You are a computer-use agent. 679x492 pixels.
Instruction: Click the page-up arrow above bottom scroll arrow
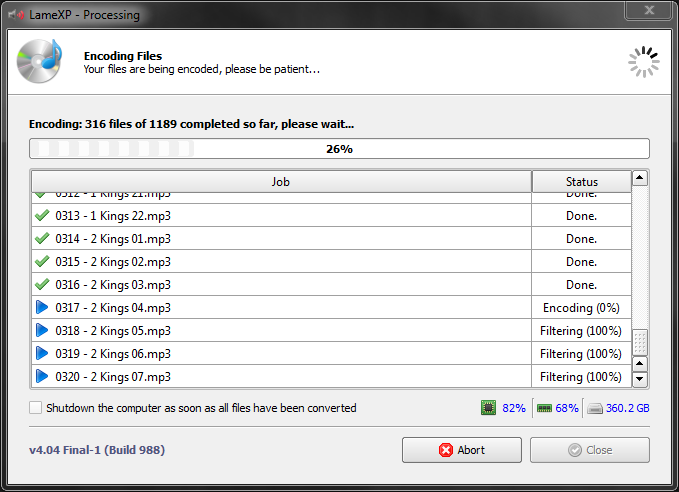[640, 364]
